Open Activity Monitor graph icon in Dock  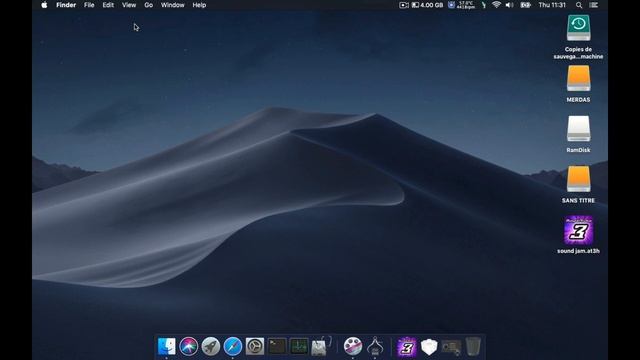[x=299, y=347]
